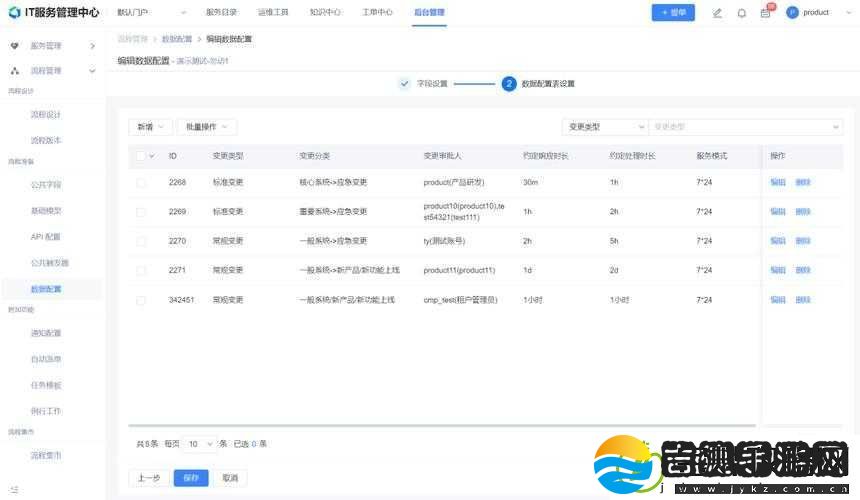Open the 批量操作 dropdown button

click(207, 127)
